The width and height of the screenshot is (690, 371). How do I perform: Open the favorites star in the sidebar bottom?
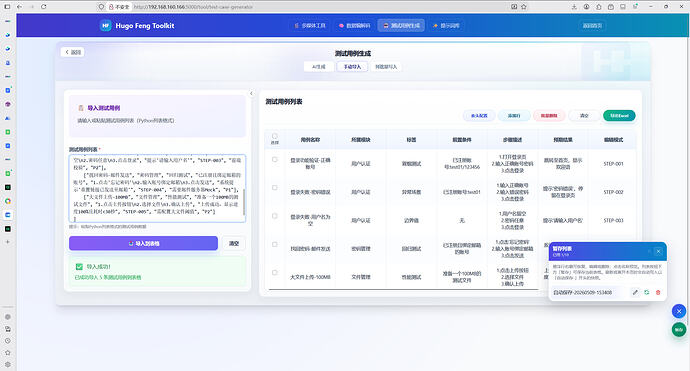click(7, 353)
